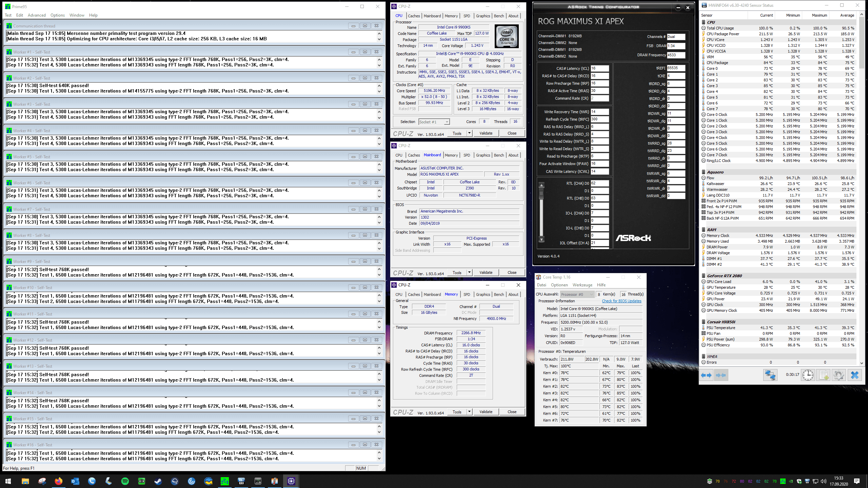
Task: Click HWiNFO log-to-file sheet icon
Action: click(824, 375)
